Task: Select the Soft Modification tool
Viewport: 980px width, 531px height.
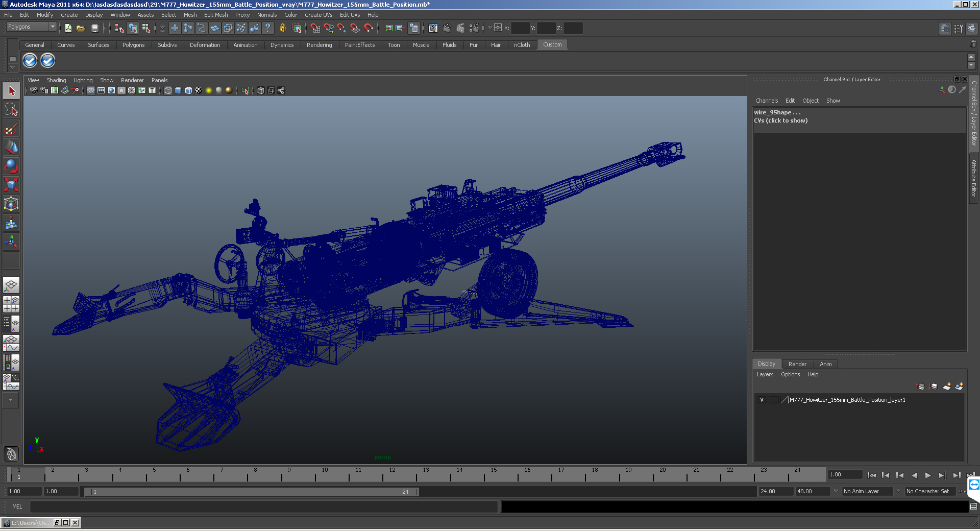Action: 11,223
